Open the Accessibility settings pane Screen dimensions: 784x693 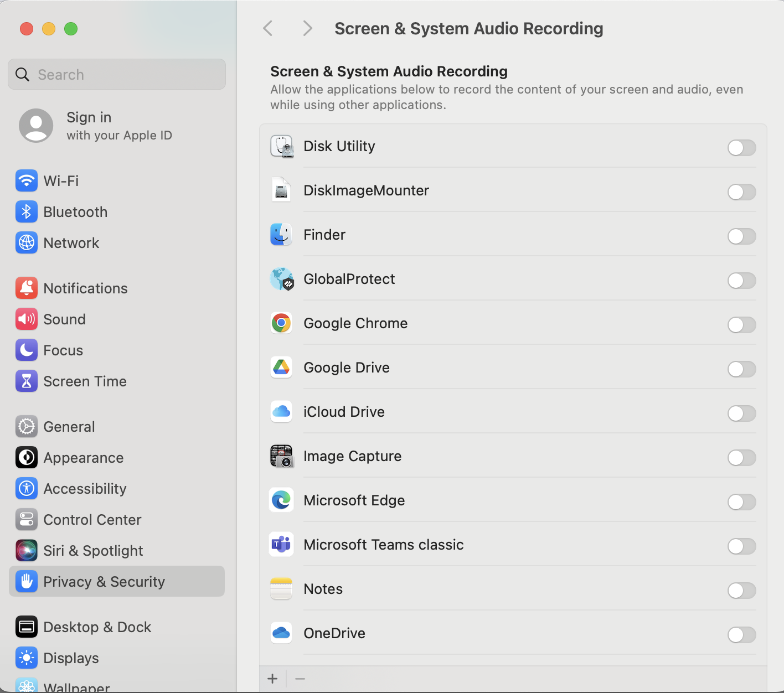pos(85,488)
